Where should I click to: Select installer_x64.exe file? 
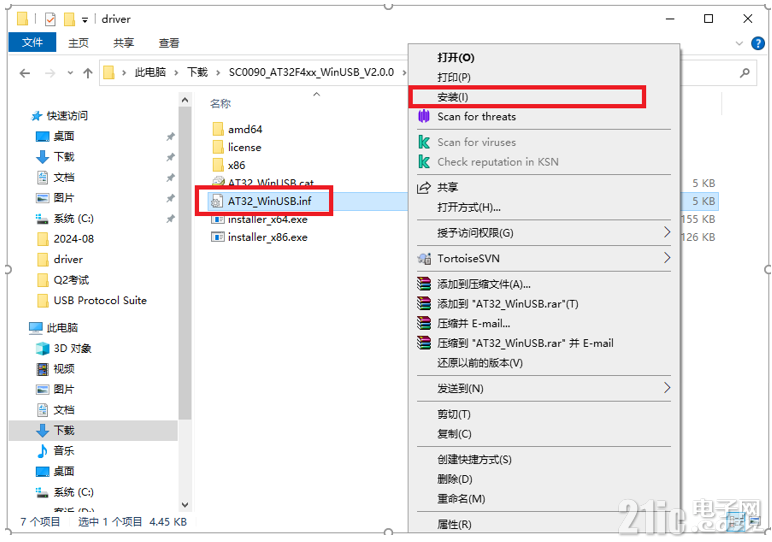pyautogui.click(x=267, y=220)
